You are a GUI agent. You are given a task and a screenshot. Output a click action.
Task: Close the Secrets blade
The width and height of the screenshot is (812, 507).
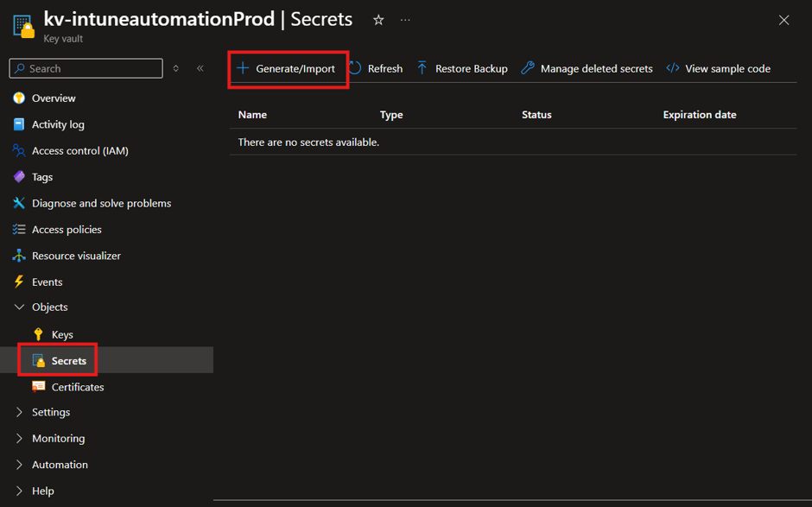[784, 20]
